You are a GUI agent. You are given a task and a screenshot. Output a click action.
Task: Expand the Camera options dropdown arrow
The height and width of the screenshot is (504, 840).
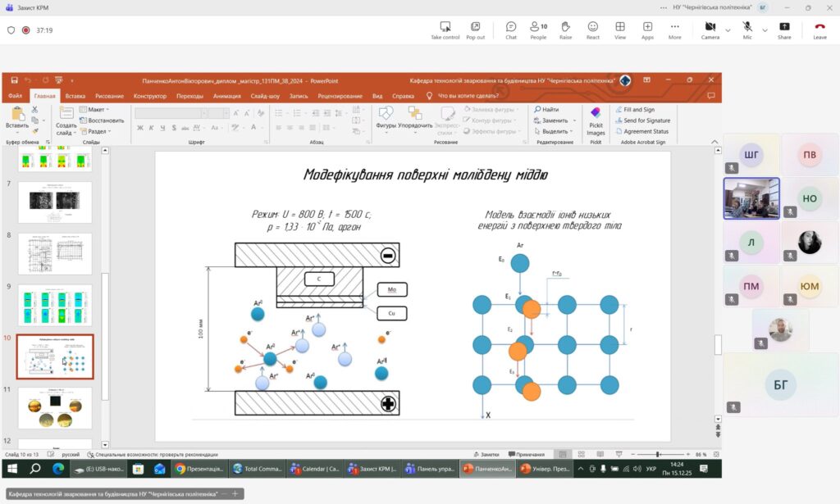coord(728,30)
